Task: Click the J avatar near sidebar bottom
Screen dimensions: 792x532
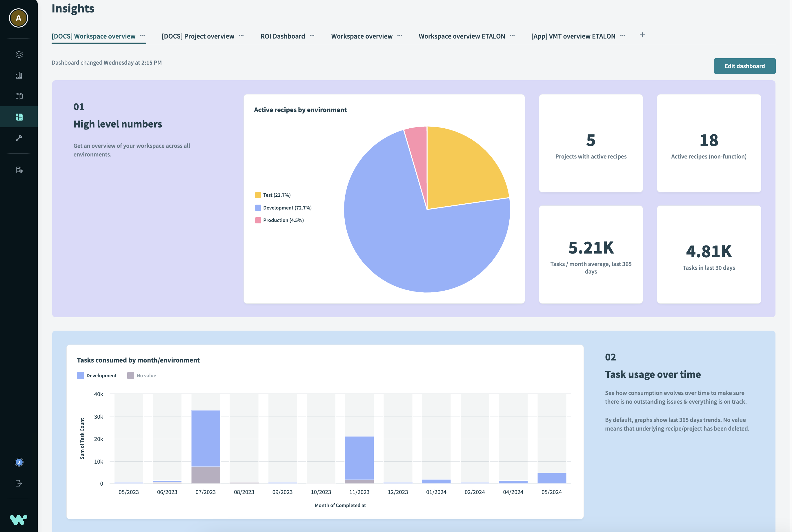Action: click(x=19, y=462)
